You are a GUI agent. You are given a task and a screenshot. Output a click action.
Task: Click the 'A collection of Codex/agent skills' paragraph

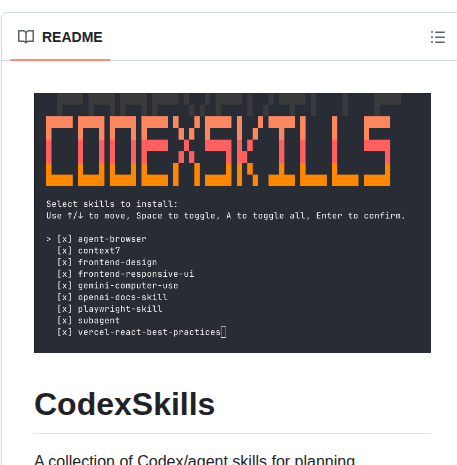195,459
